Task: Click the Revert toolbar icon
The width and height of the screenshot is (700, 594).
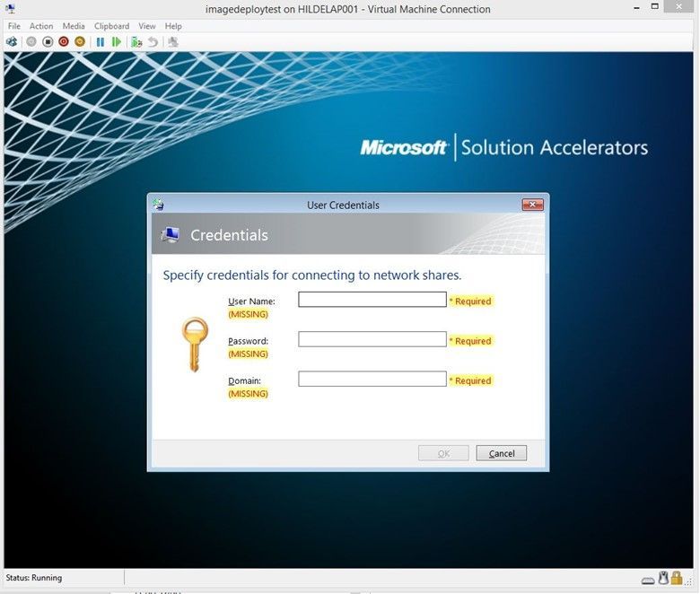Action: (153, 42)
